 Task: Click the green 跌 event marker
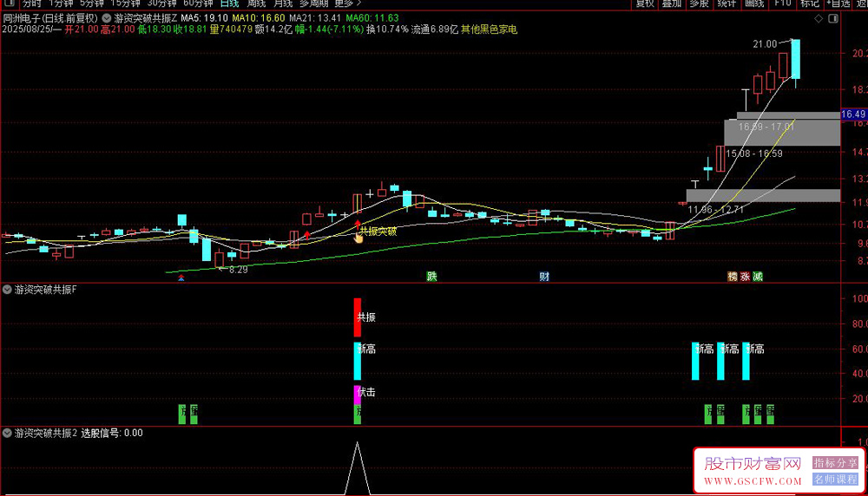click(431, 277)
